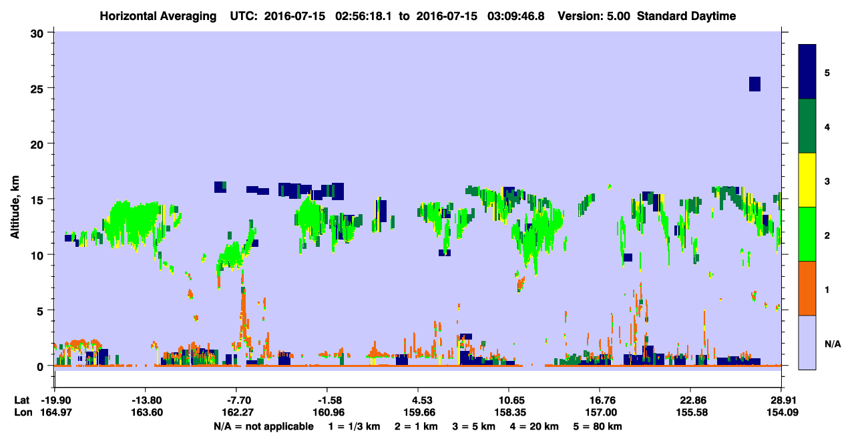Click the altitude tick label '30'
The width and height of the screenshot is (868, 445).
point(38,33)
